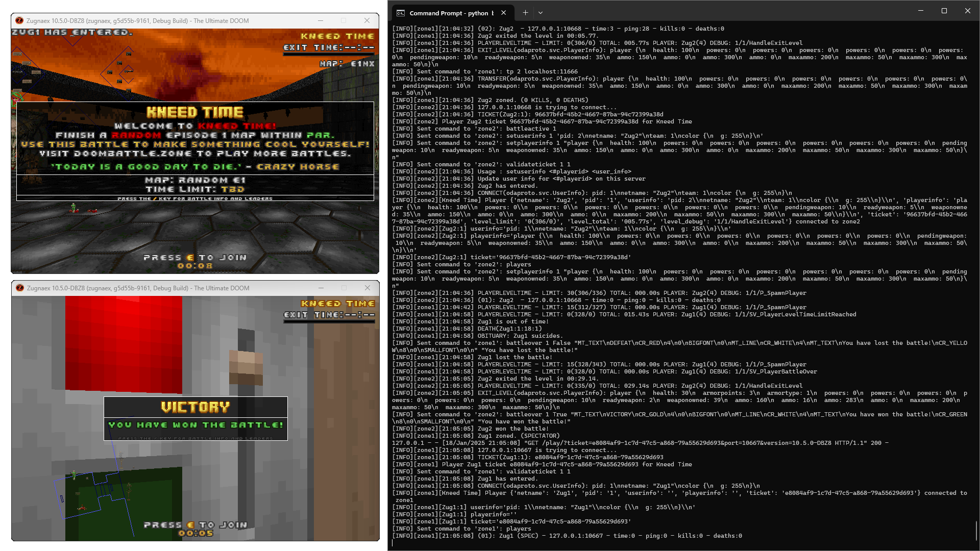Click the Command Prompt tab icon
The width and height of the screenshot is (980, 551).
pos(401,13)
